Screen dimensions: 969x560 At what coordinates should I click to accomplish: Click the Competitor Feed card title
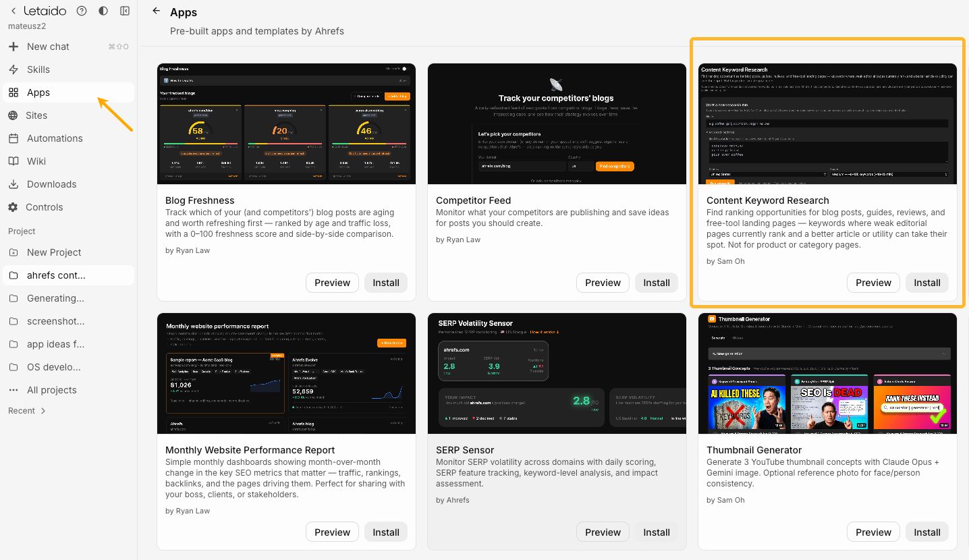click(x=473, y=200)
